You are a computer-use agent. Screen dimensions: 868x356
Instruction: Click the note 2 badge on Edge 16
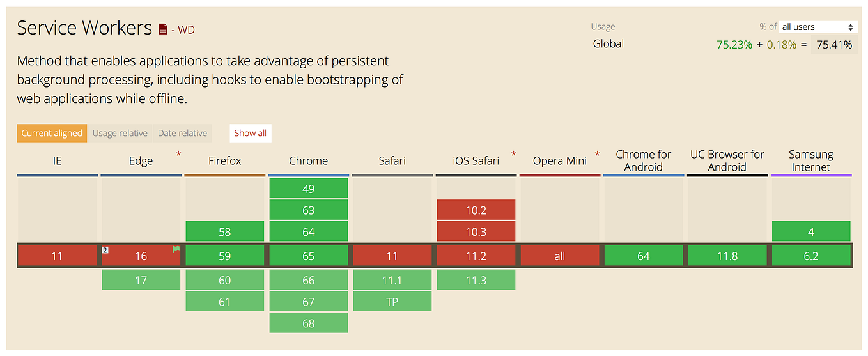(105, 249)
